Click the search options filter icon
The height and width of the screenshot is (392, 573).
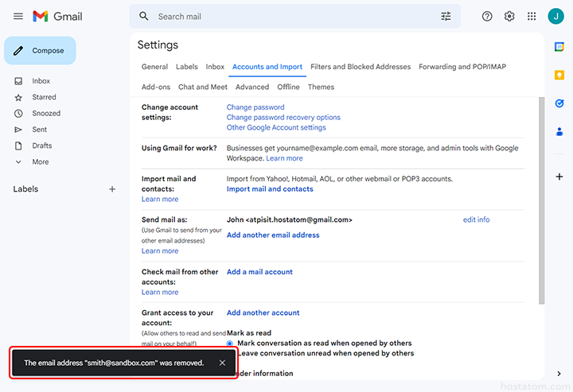446,16
